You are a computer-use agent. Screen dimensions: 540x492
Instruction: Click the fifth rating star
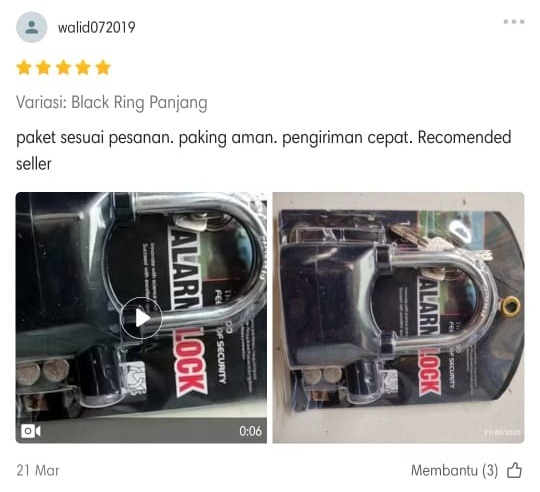pyautogui.click(x=103, y=67)
